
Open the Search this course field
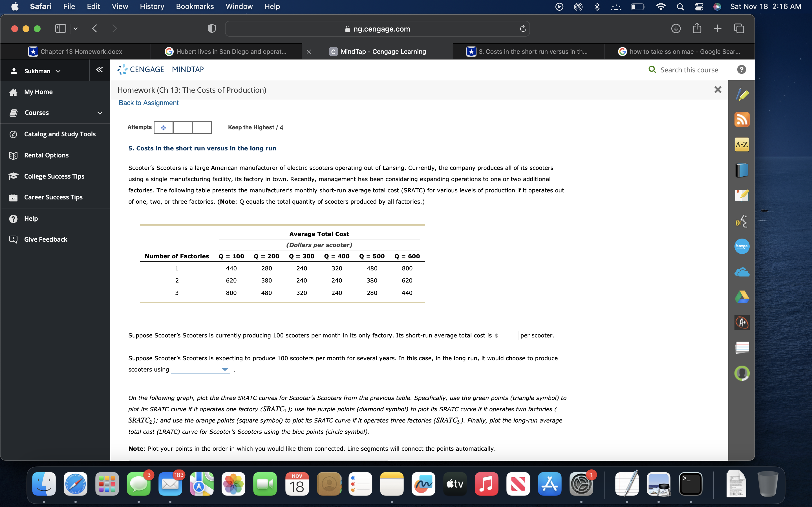tap(689, 69)
